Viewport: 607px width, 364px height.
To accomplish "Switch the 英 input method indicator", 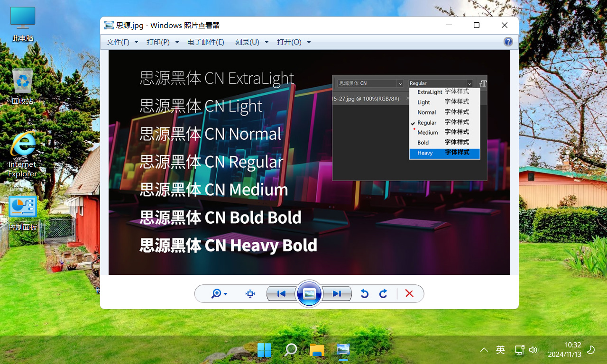I will tap(500, 350).
